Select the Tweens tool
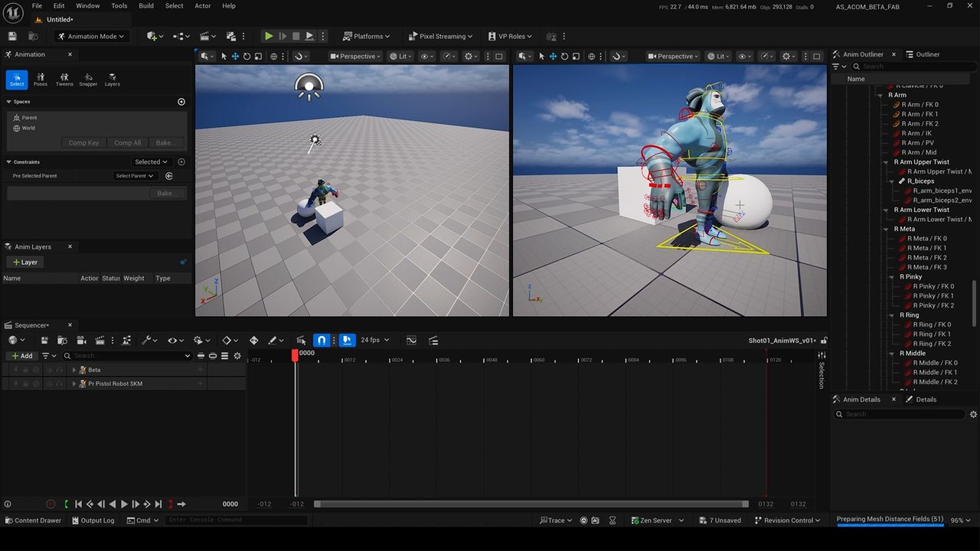Viewport: 980px width, 551px height. point(64,79)
